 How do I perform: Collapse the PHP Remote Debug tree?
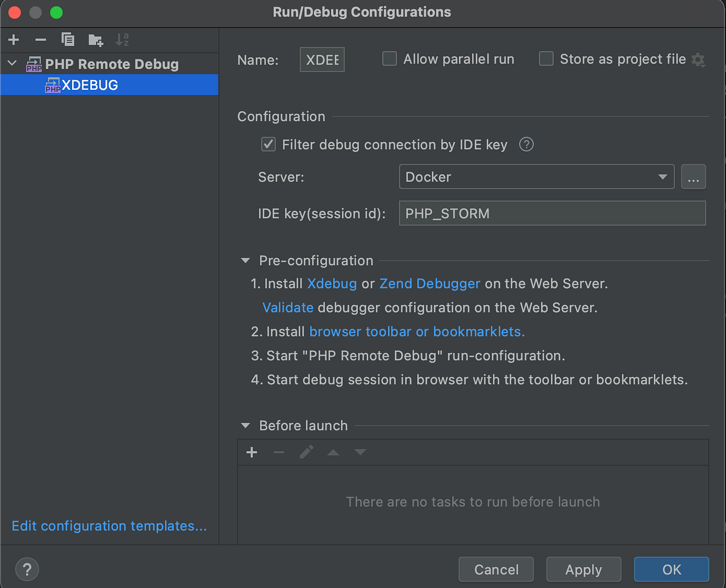(11, 63)
